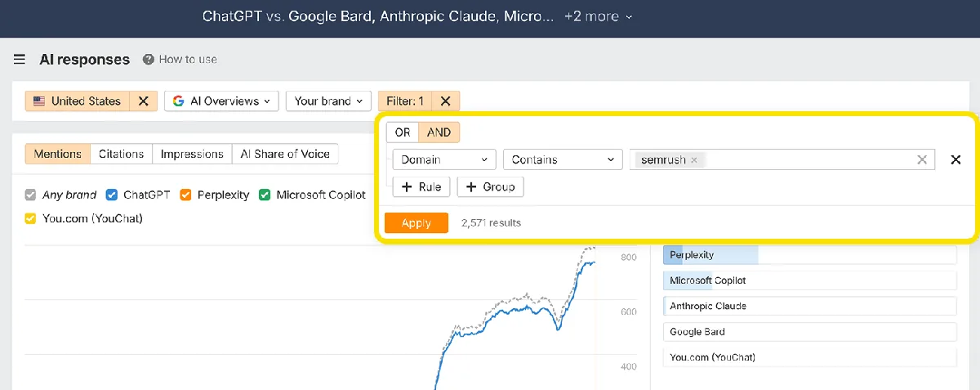This screenshot has width=980, height=390.
Task: Click the comparison title ChatGPT vs. Google Bard
Action: tap(378, 16)
